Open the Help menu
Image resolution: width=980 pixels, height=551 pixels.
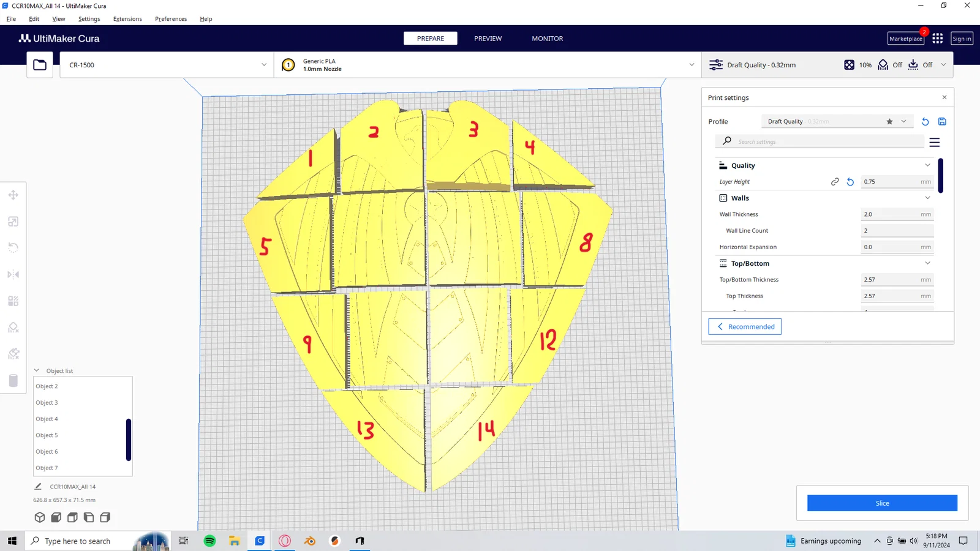pos(206,19)
